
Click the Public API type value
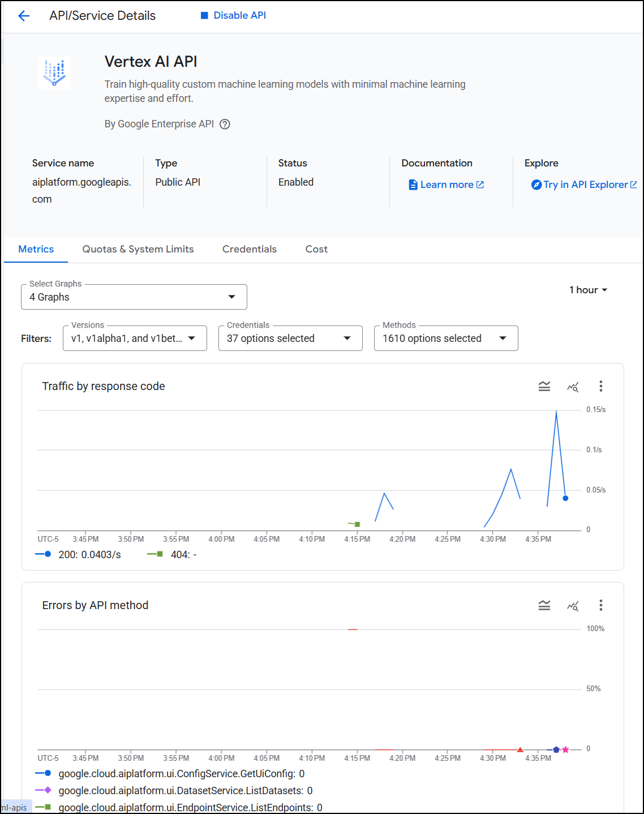(x=178, y=182)
